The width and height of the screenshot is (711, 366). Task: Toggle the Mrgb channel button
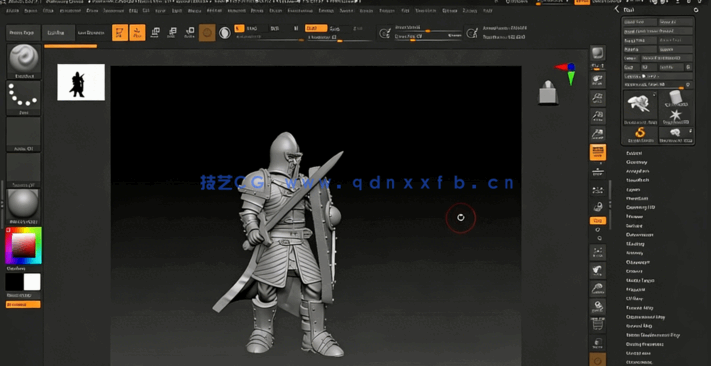pyautogui.click(x=251, y=28)
